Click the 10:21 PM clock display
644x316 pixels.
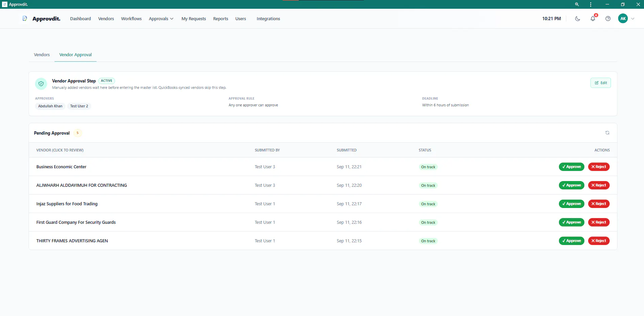[551, 19]
